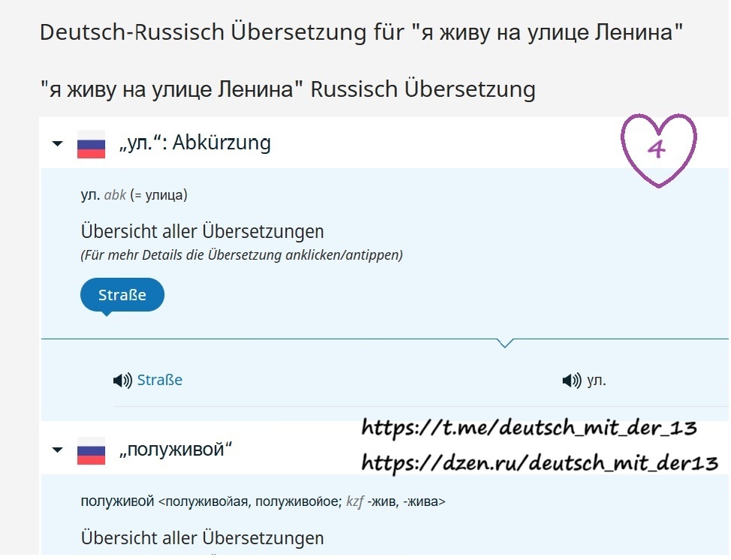Click the "ул.": Abkürzung header text
Viewport: 731px width, 560px height.
click(x=195, y=143)
